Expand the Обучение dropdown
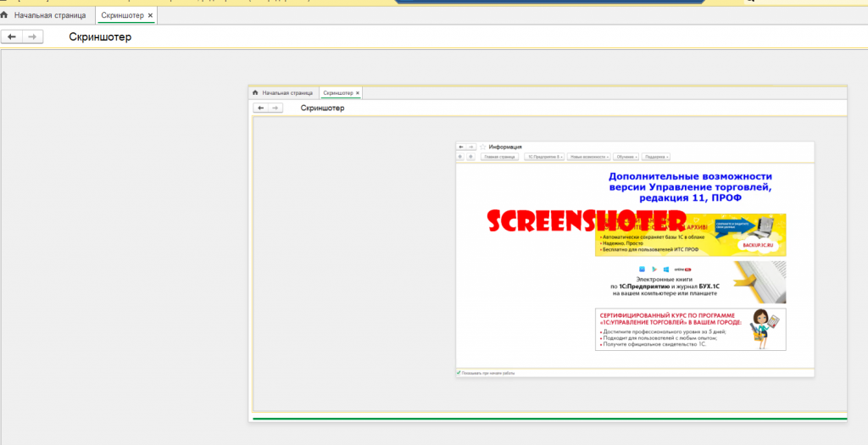The height and width of the screenshot is (445, 868). [x=626, y=157]
